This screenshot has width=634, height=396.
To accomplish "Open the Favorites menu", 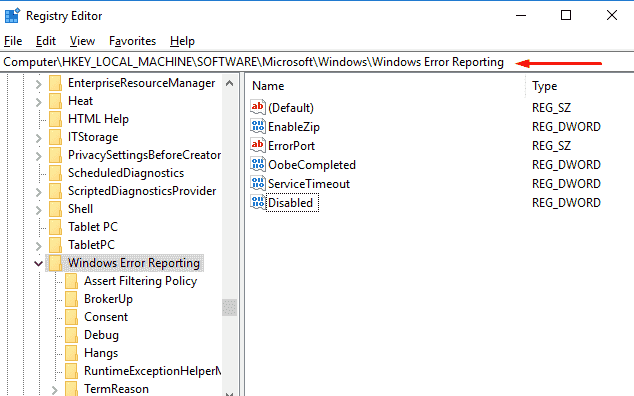I will [132, 41].
